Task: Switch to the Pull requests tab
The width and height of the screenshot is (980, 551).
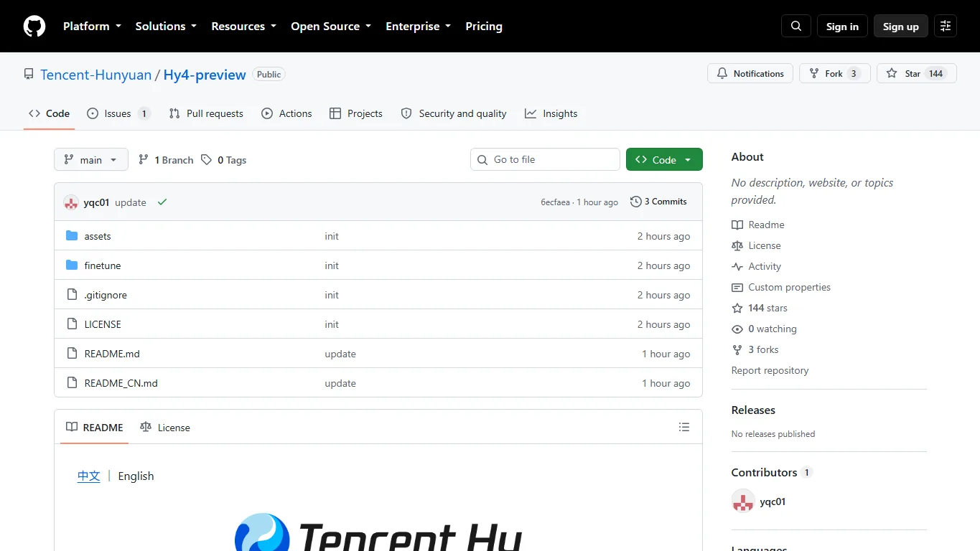Action: point(206,113)
